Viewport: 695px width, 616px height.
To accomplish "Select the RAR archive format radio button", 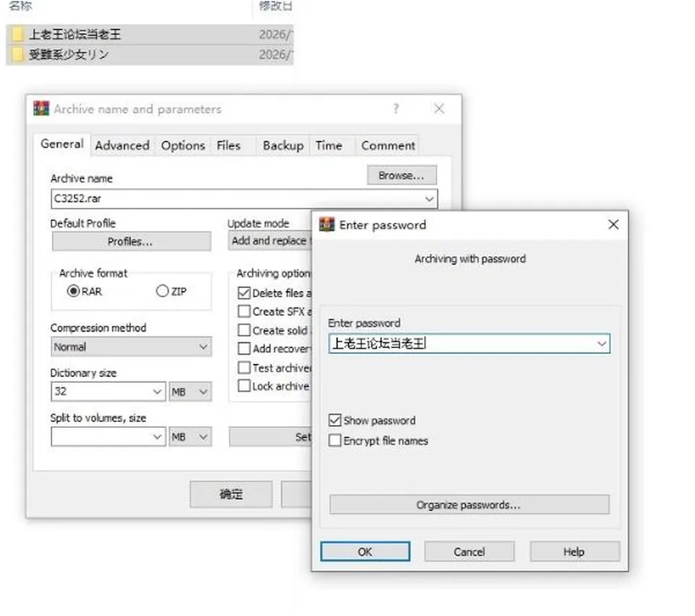I will point(73,291).
